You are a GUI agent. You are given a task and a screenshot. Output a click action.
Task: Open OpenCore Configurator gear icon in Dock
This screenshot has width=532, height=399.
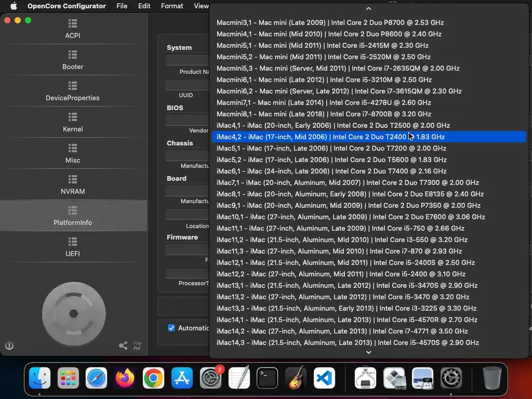tap(451, 378)
